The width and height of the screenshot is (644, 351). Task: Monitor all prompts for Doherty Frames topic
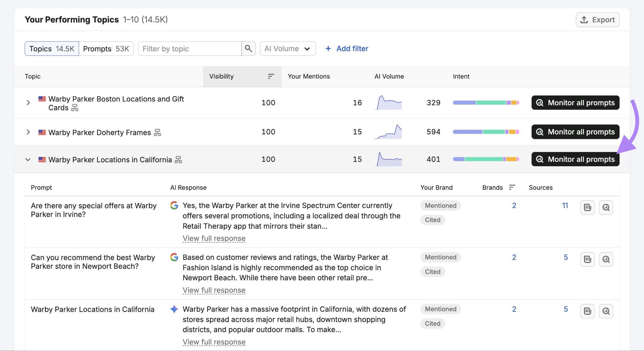575,132
